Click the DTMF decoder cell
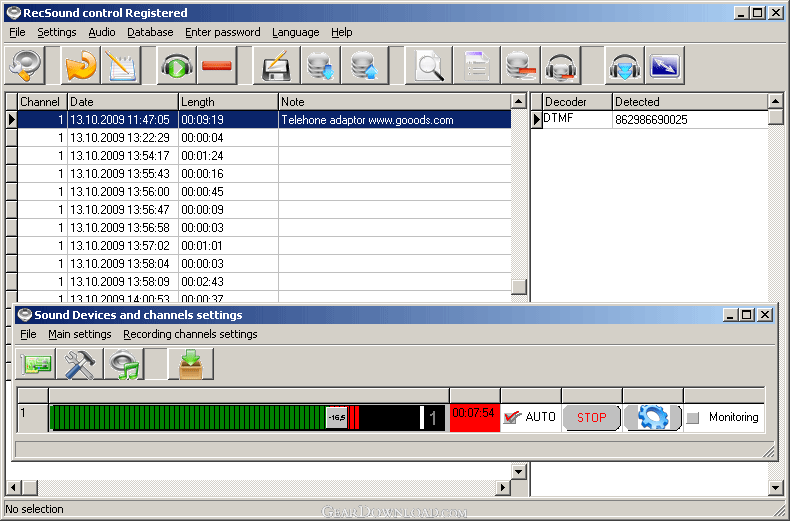The image size is (790, 521). [577, 119]
